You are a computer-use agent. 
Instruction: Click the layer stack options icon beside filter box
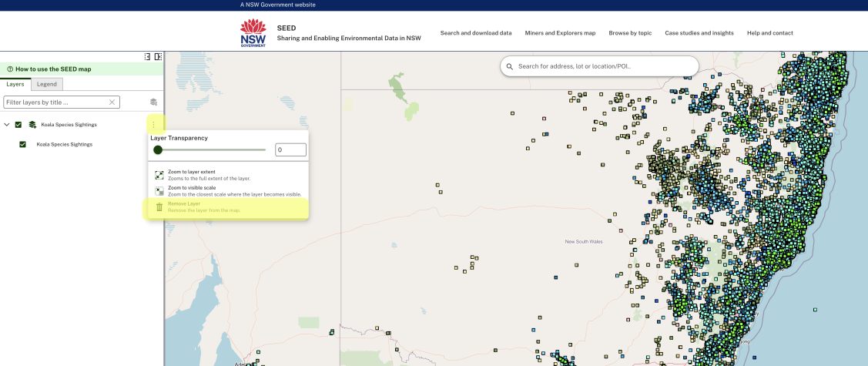153,102
